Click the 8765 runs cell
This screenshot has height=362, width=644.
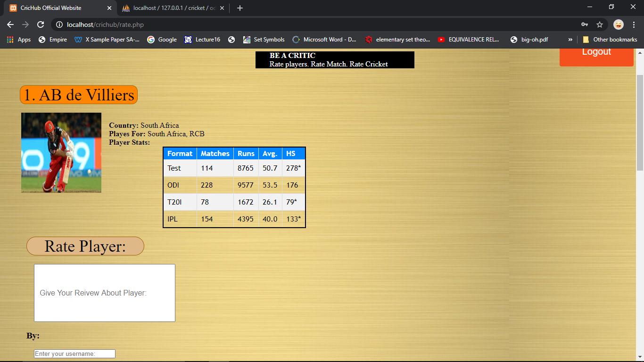point(246,168)
